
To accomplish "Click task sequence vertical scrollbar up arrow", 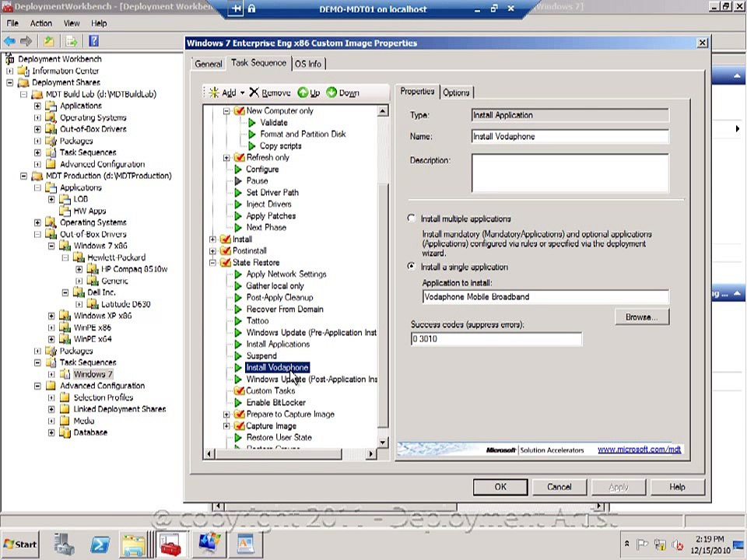I will (383, 111).
